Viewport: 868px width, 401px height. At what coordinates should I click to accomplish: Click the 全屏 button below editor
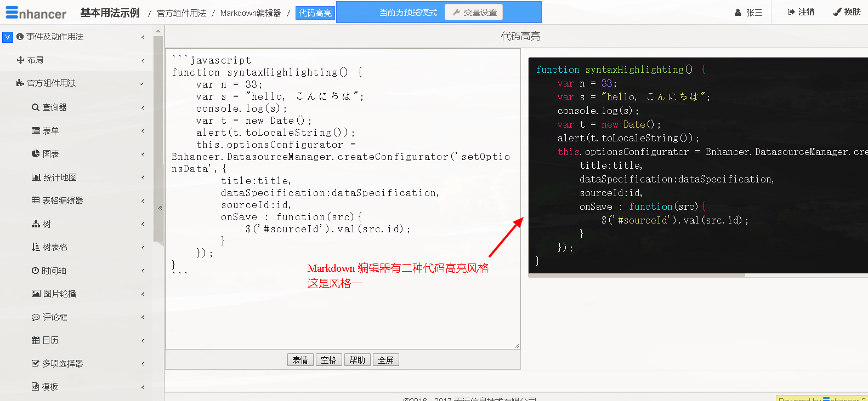point(386,360)
